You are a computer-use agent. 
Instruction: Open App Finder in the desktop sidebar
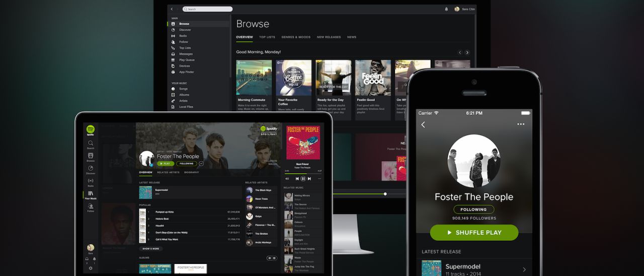pyautogui.click(x=183, y=72)
